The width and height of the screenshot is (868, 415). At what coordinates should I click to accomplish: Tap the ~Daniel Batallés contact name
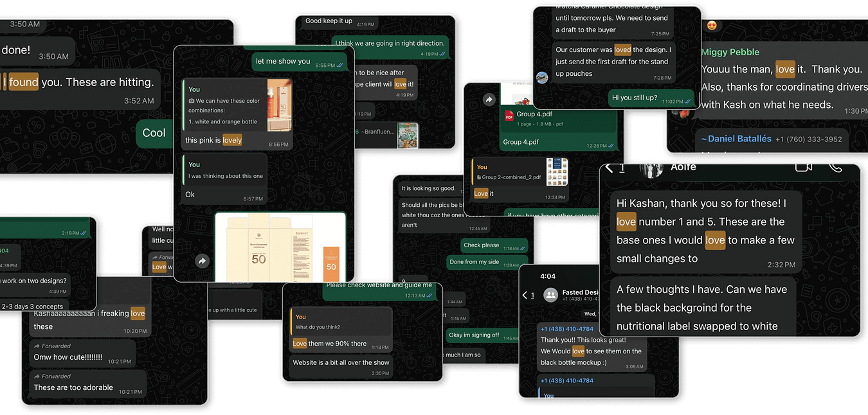736,139
